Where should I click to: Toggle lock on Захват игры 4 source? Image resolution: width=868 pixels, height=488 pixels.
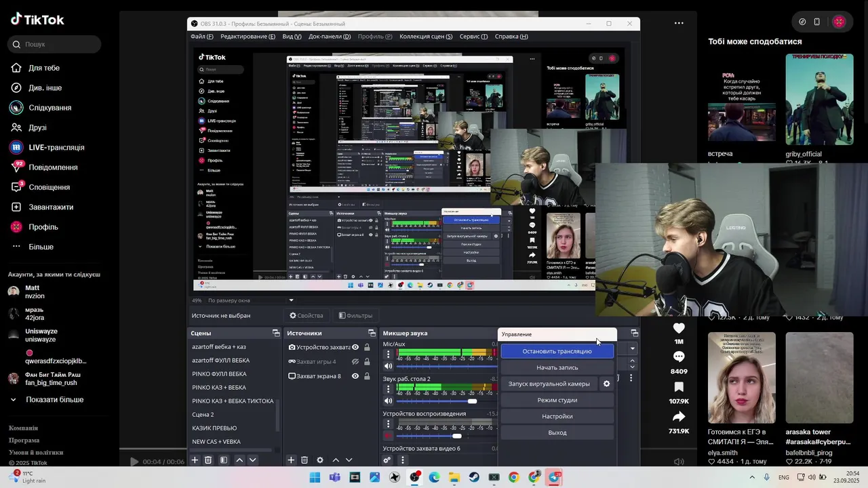point(367,361)
